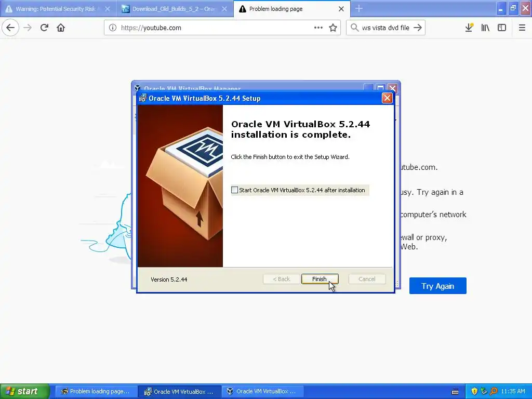The height and width of the screenshot is (399, 532).
Task: Open a new tab with plus button
Action: coord(359,8)
